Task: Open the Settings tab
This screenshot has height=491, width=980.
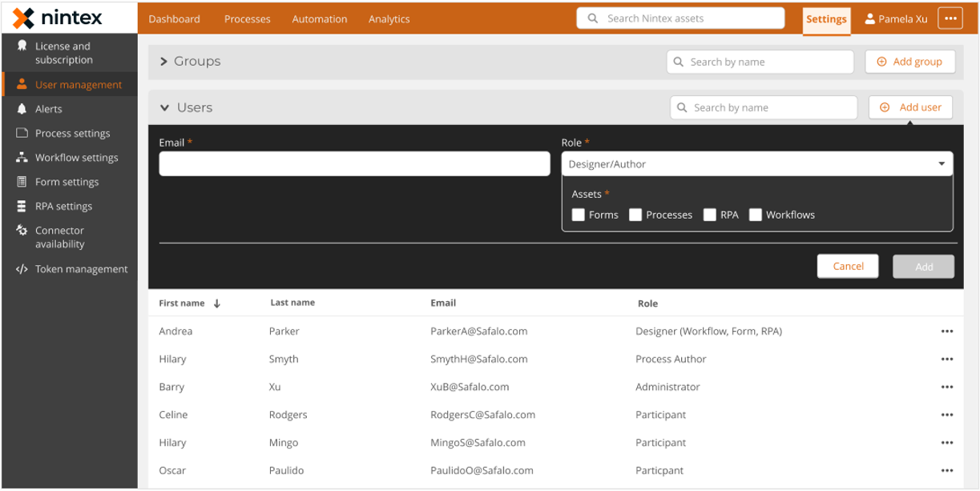Action: 826,19
